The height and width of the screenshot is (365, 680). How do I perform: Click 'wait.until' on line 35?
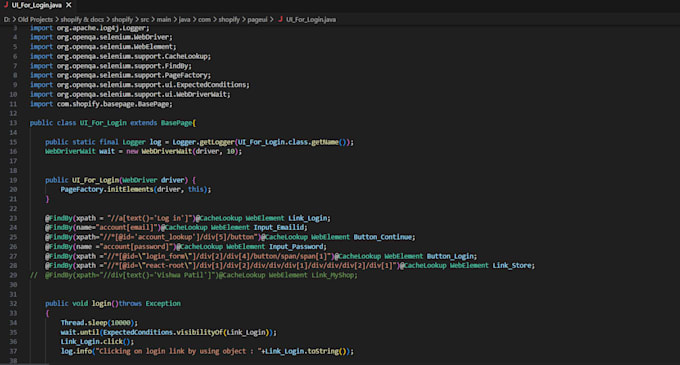point(80,332)
